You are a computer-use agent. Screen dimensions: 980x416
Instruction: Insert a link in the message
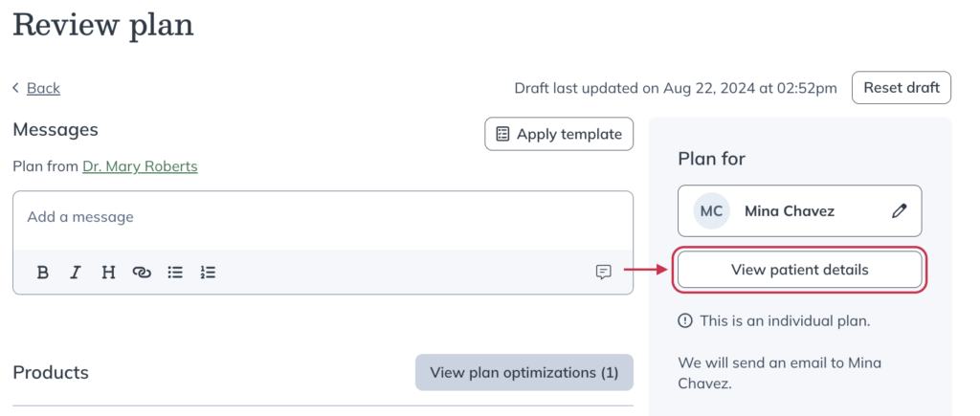click(x=142, y=273)
